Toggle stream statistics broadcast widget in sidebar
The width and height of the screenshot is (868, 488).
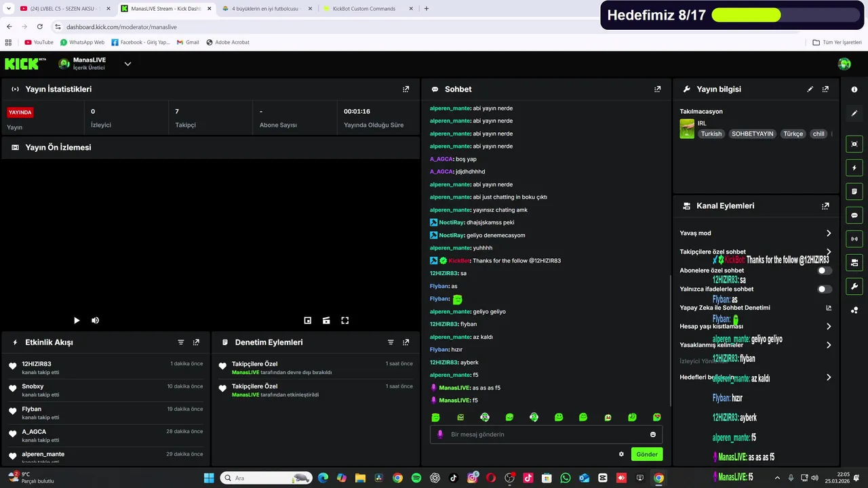[x=854, y=239]
